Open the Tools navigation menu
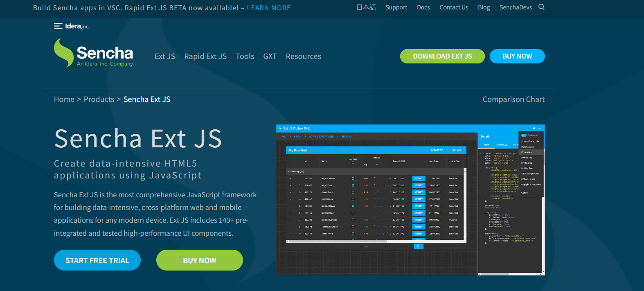 pyautogui.click(x=245, y=56)
